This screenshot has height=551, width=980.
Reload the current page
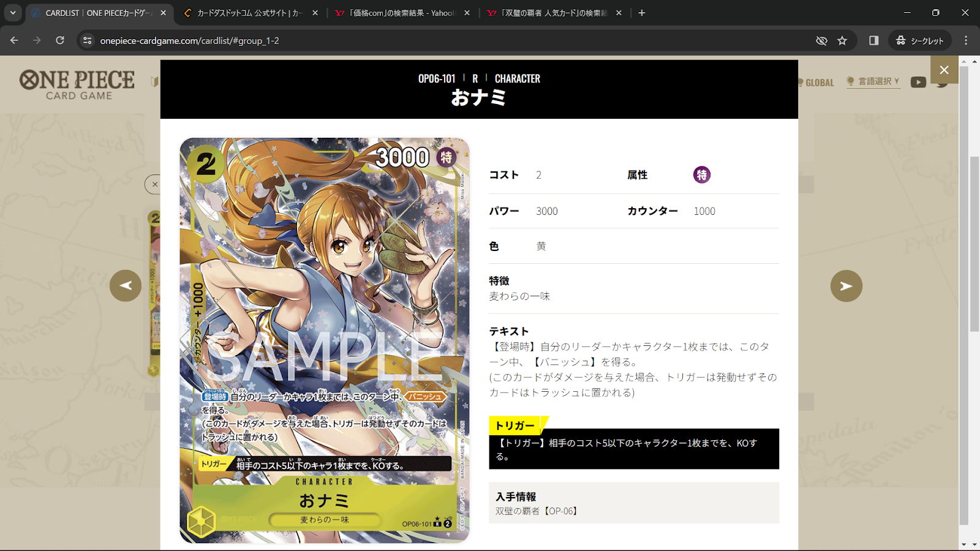coord(60,40)
